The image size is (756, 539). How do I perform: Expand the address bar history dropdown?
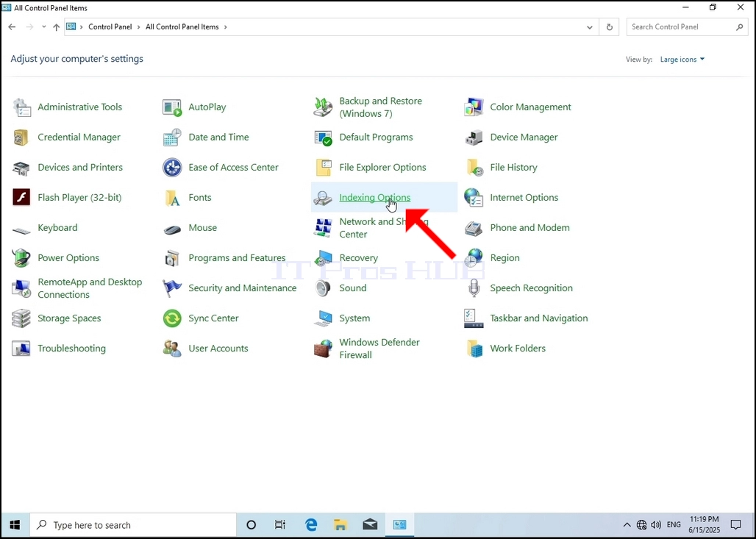(x=590, y=27)
